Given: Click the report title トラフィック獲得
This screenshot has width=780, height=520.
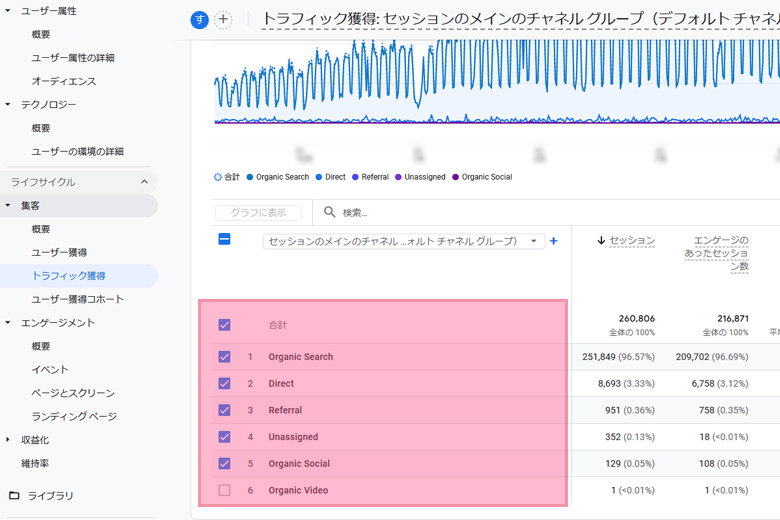Looking at the screenshot, I should [x=520, y=19].
